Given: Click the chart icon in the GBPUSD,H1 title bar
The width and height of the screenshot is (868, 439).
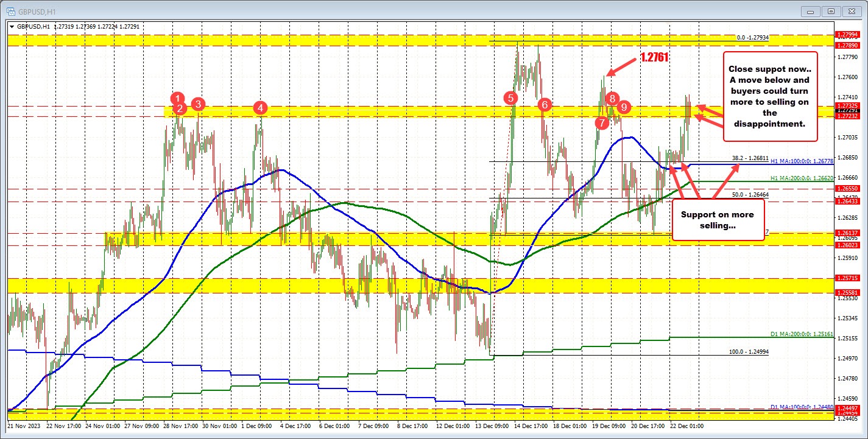Looking at the screenshot, I should (x=11, y=11).
